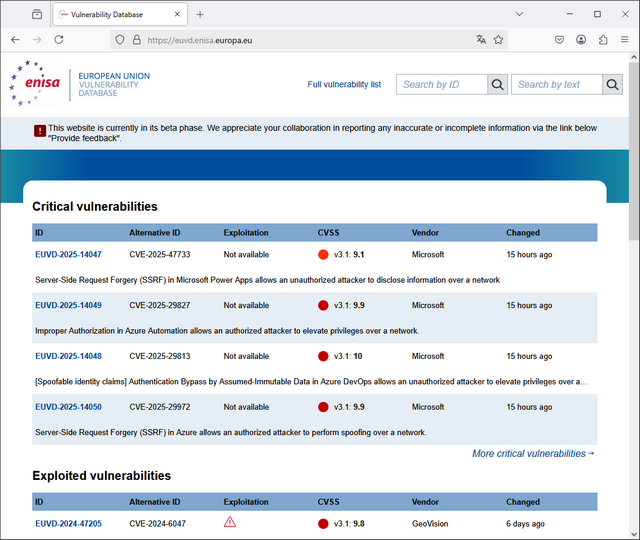Viewport: 640px width, 540px height.
Task: Focus the Search by text field
Action: click(557, 84)
